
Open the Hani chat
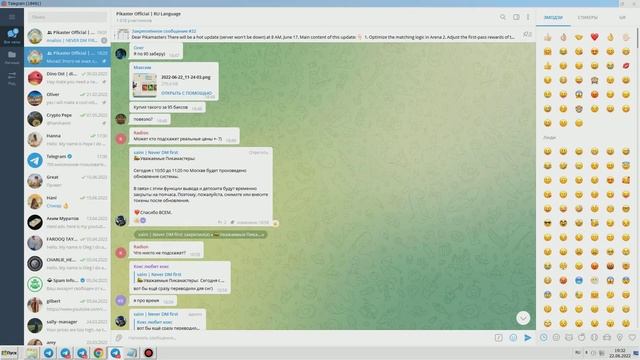(x=67, y=202)
